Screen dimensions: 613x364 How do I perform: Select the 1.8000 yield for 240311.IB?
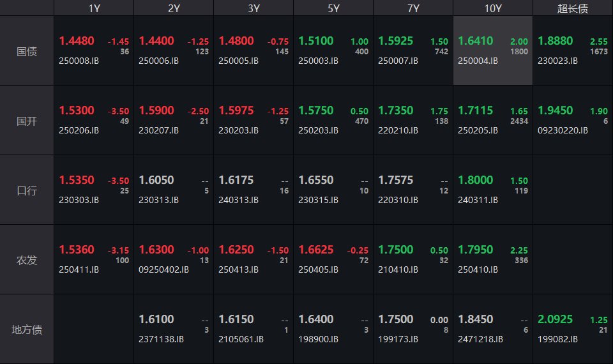click(475, 180)
